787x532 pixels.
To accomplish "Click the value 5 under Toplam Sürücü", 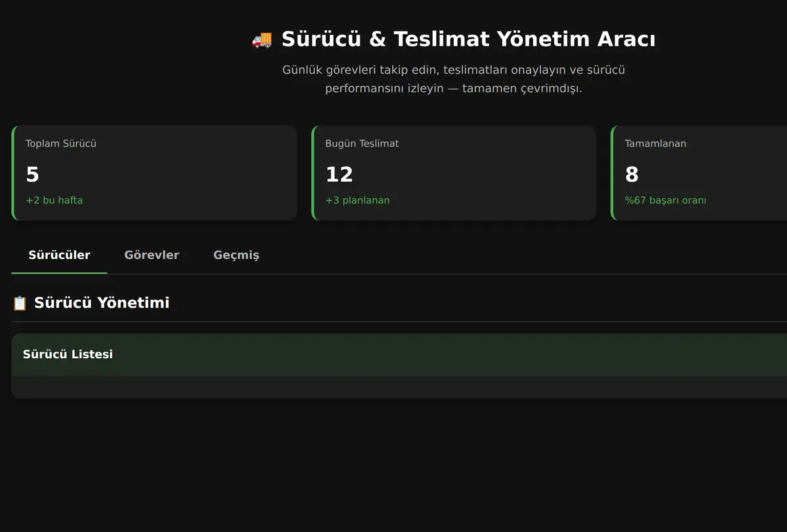I will tap(32, 174).
